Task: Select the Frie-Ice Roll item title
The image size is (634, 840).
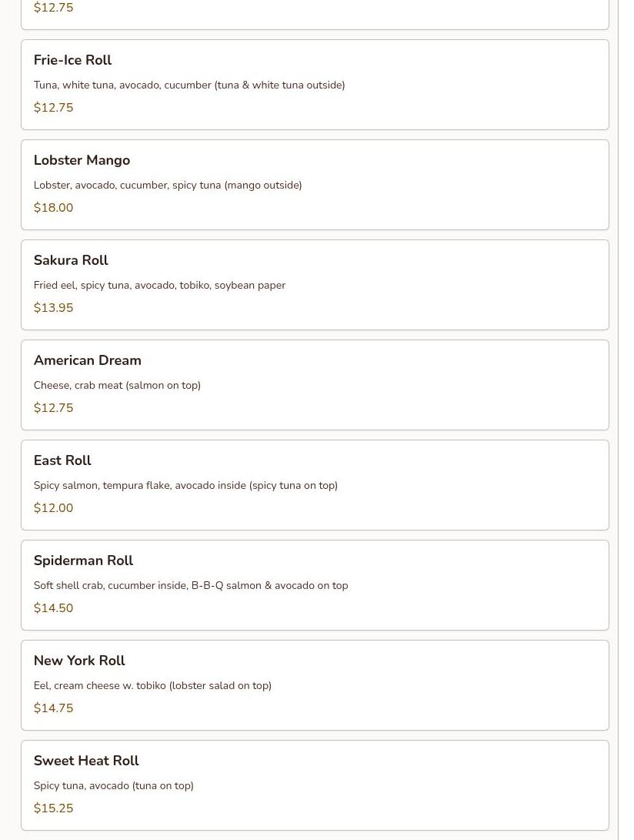Action: (x=72, y=60)
